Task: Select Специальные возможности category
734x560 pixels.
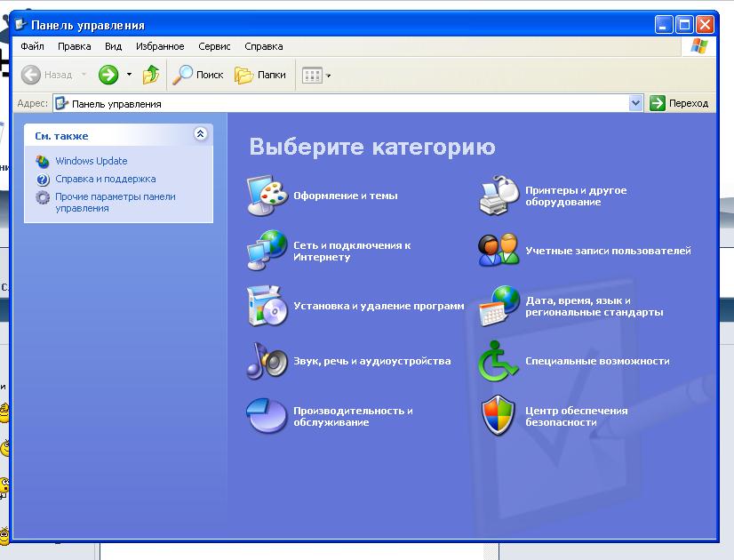Action: pos(597,361)
